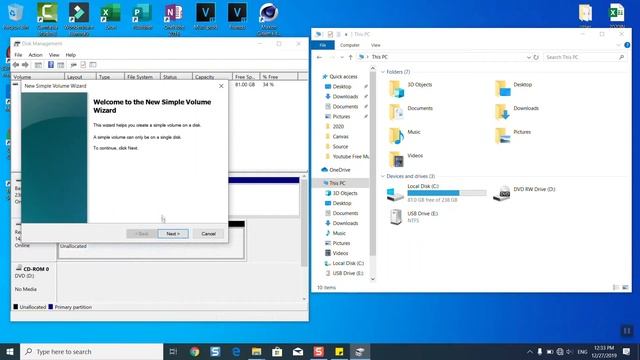Click the ENG language indicator

[582, 351]
